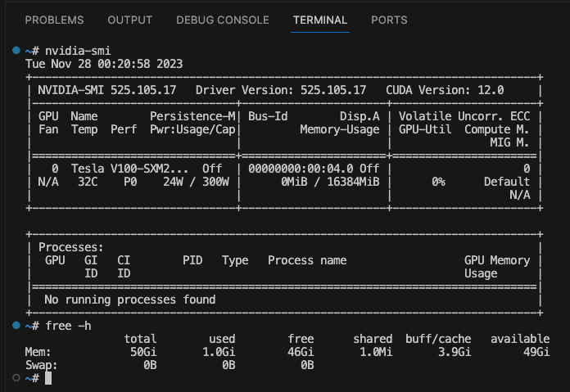The image size is (570, 392).
Task: Click the Bus-Id column header
Action: coord(268,116)
